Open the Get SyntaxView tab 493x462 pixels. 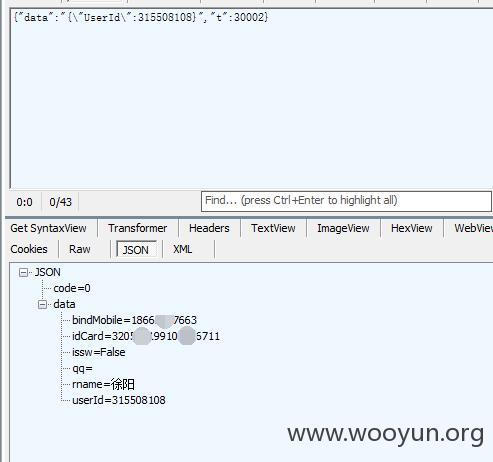click(48, 228)
